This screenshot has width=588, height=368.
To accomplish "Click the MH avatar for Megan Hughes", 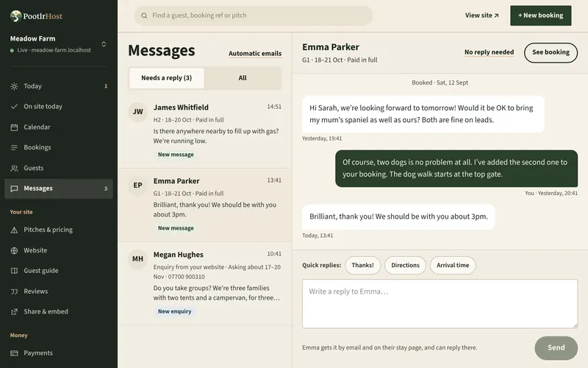I will tap(137, 259).
